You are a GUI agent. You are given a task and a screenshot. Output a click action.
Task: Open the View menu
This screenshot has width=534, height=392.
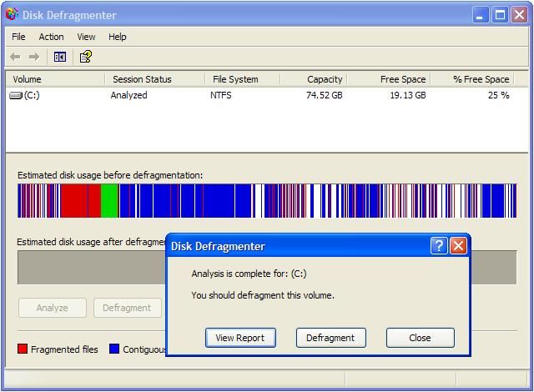tap(86, 37)
